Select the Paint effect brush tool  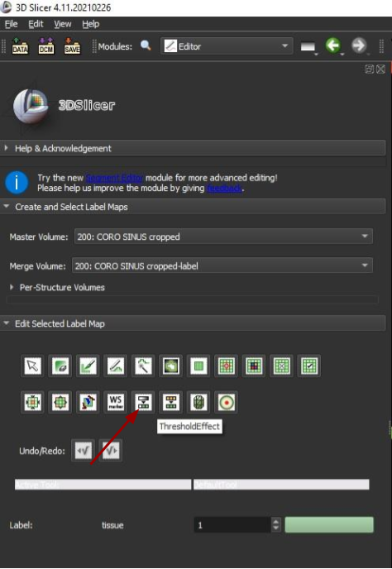coord(88,366)
